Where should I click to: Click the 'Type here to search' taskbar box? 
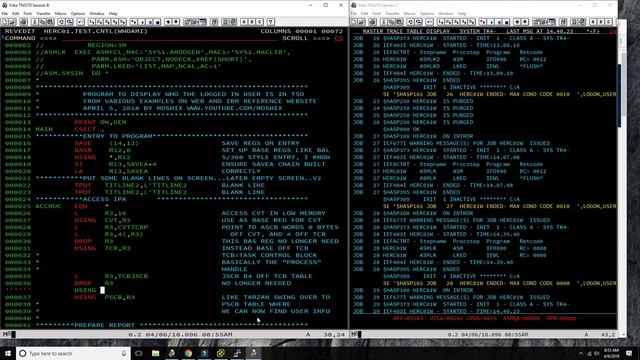pos(73,353)
